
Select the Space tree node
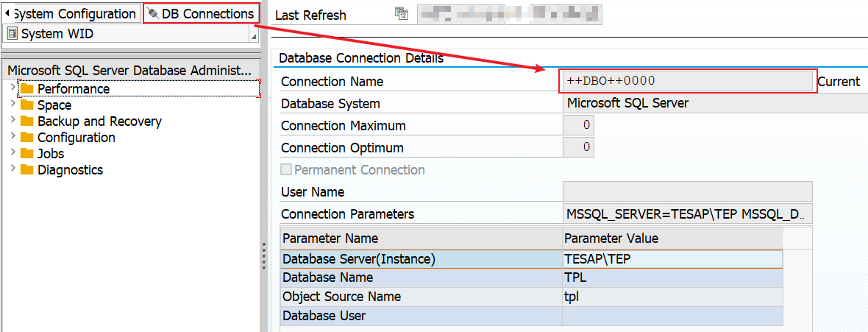[54, 105]
